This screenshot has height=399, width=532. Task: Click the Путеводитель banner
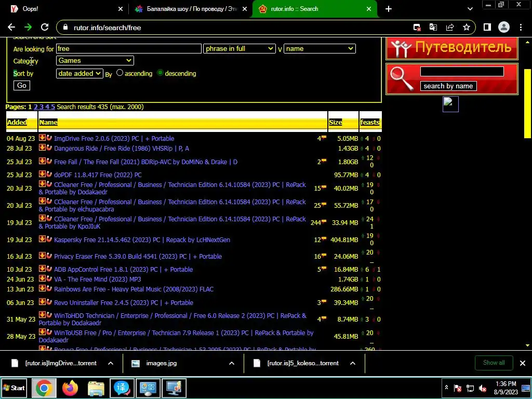(x=452, y=48)
